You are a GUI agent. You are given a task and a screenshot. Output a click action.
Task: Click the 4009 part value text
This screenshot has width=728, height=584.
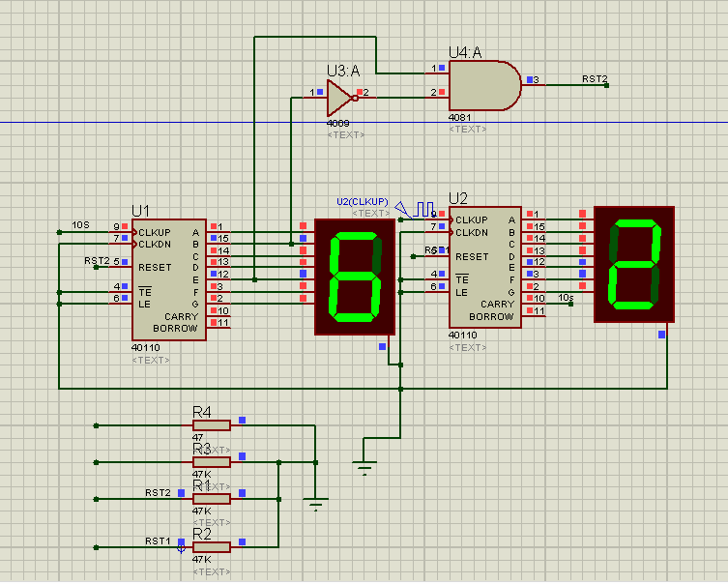[x=338, y=124]
